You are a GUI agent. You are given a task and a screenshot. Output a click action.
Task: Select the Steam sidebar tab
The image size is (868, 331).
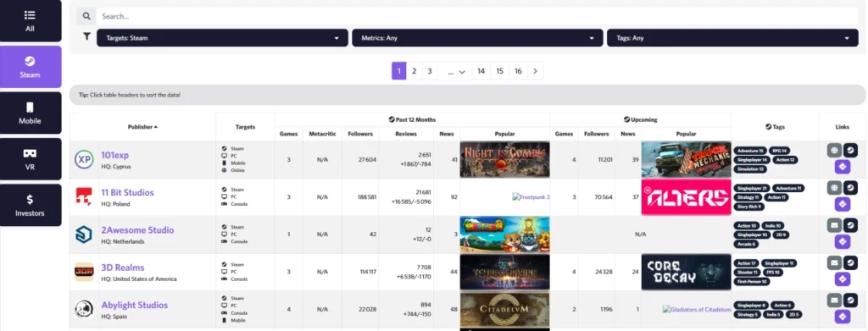pos(31,67)
